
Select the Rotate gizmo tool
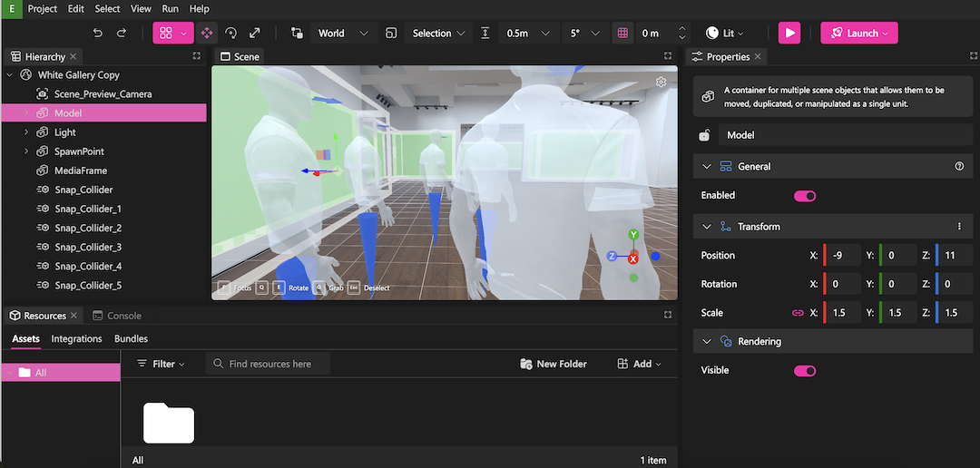click(x=230, y=33)
